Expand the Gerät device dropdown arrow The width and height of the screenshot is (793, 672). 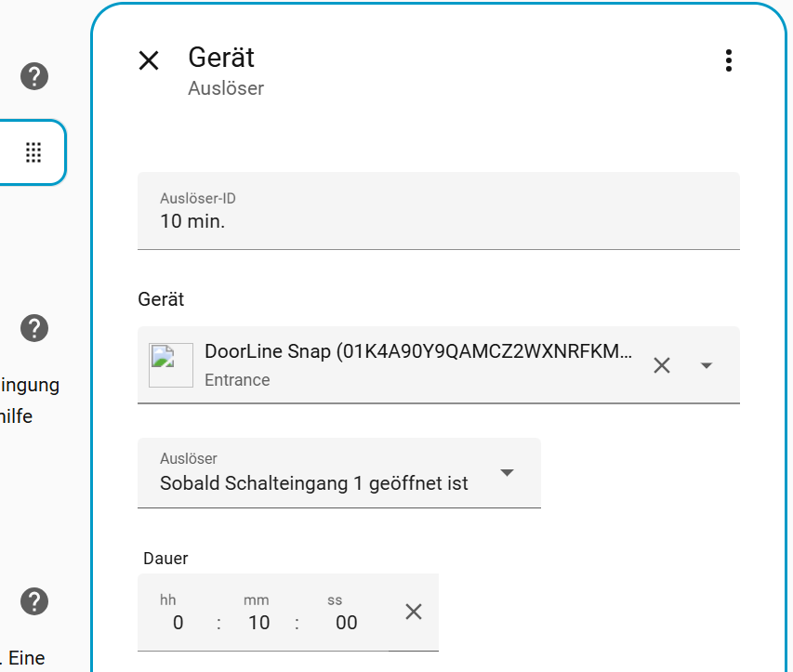(x=707, y=365)
